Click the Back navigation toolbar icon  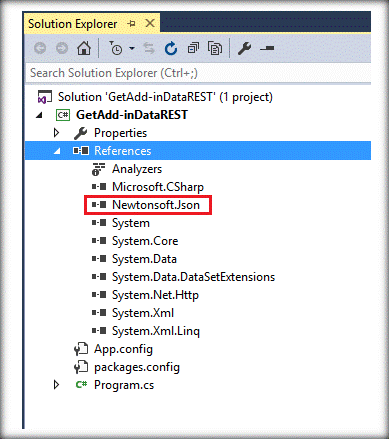click(x=40, y=49)
